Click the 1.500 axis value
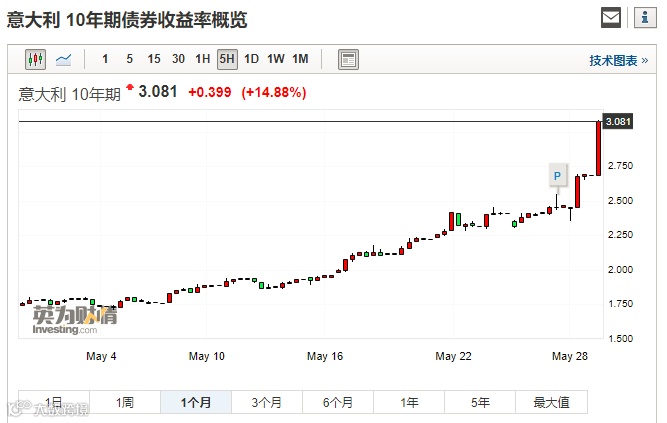The width and height of the screenshot is (667, 423). pos(620,339)
